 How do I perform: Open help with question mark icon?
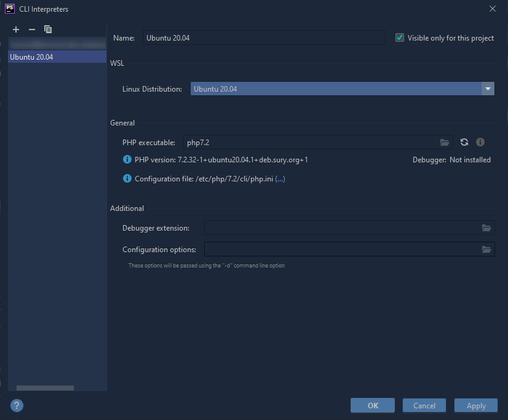(17, 405)
